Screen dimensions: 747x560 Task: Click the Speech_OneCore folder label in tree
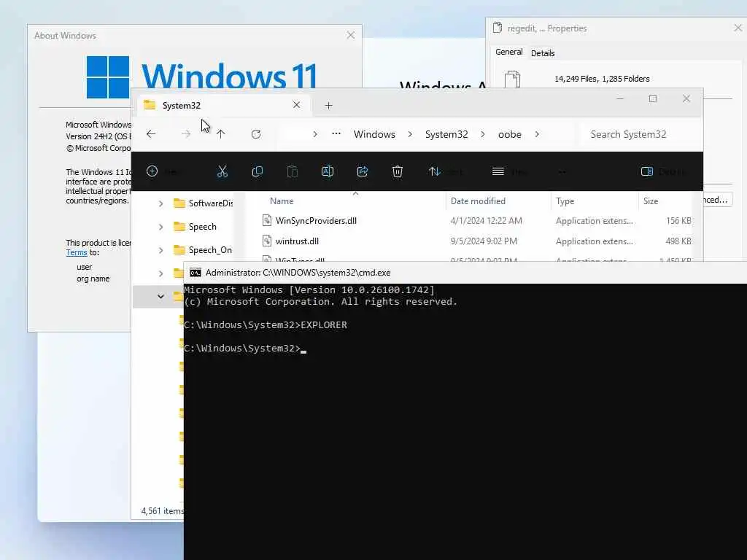(210, 250)
